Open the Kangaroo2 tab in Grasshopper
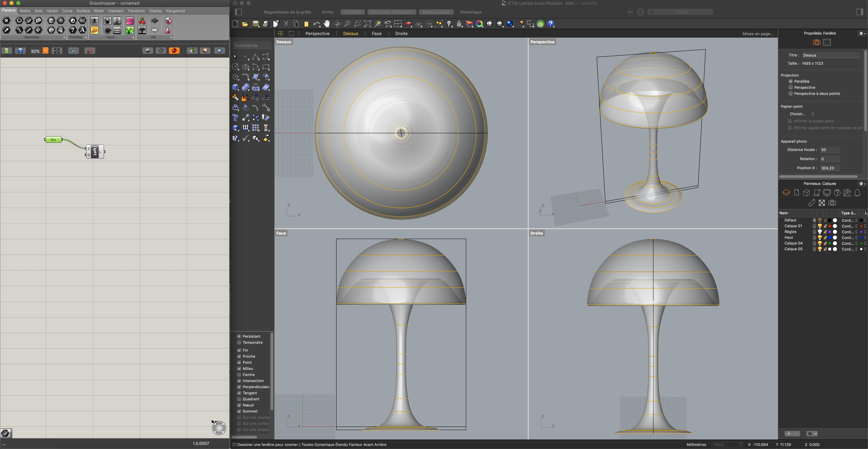 click(x=176, y=11)
